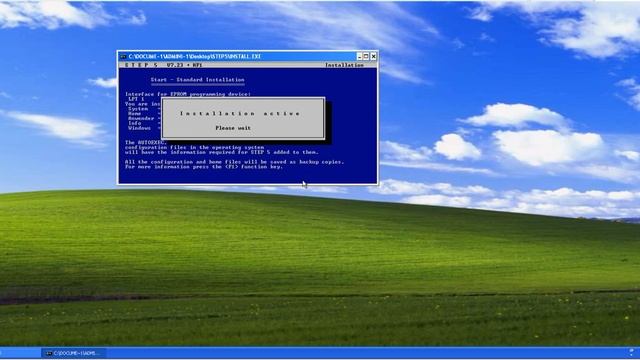Select the C:\DOCUME~1 taskbar button
The width and height of the screenshot is (640, 360).
[x=73, y=353]
